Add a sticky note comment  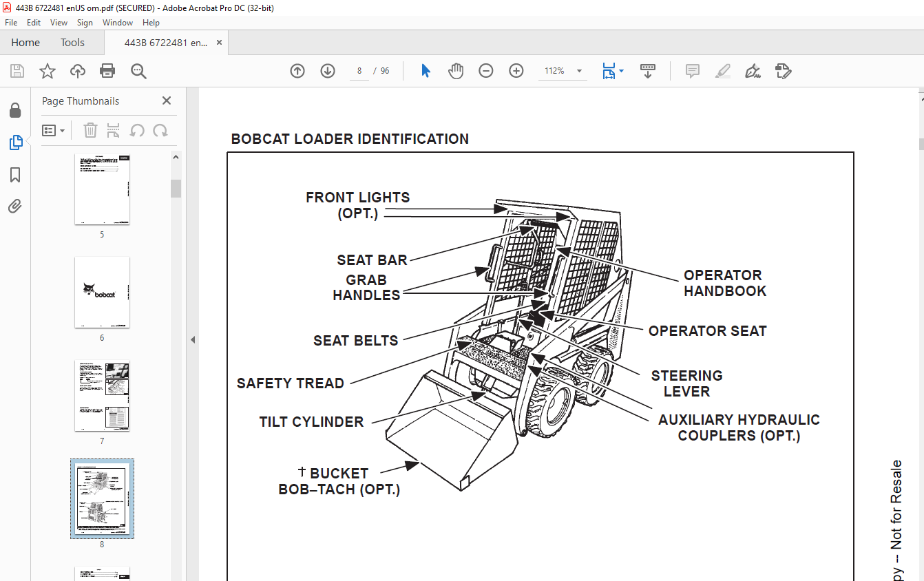[x=693, y=71]
